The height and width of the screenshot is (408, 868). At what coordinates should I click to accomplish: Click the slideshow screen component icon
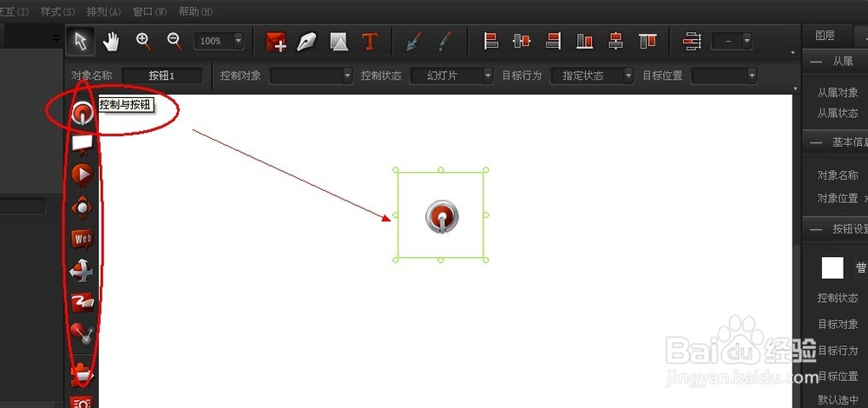point(82,144)
